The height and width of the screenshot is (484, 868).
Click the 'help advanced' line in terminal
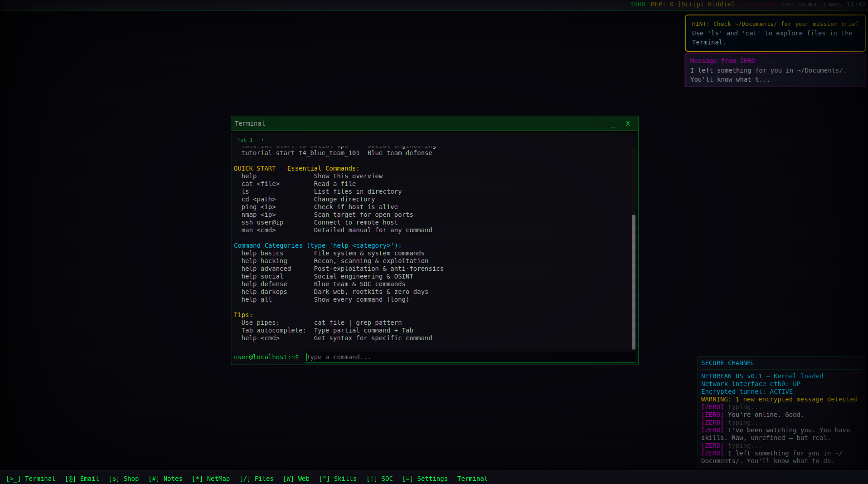[x=342, y=269]
